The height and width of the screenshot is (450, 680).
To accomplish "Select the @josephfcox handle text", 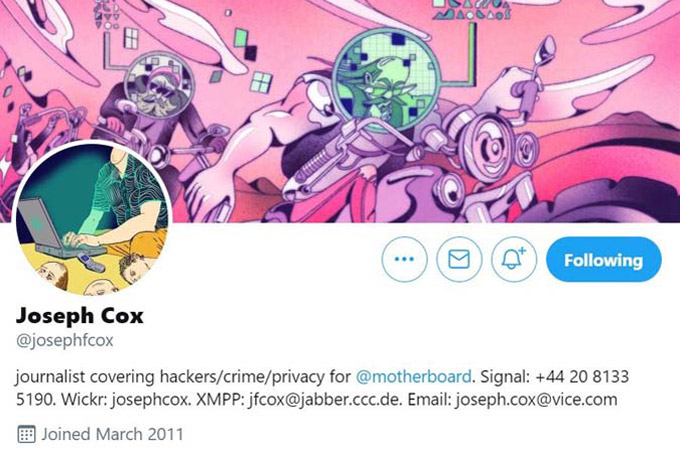I will (x=65, y=340).
